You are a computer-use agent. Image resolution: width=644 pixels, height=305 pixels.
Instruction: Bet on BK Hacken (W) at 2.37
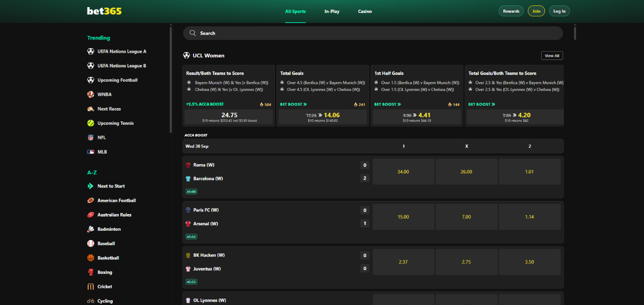point(403,262)
